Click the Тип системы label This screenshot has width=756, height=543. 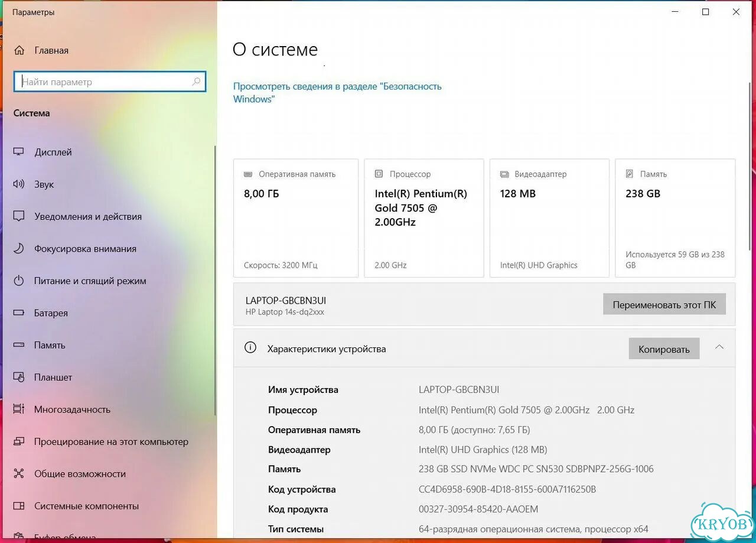[296, 529]
